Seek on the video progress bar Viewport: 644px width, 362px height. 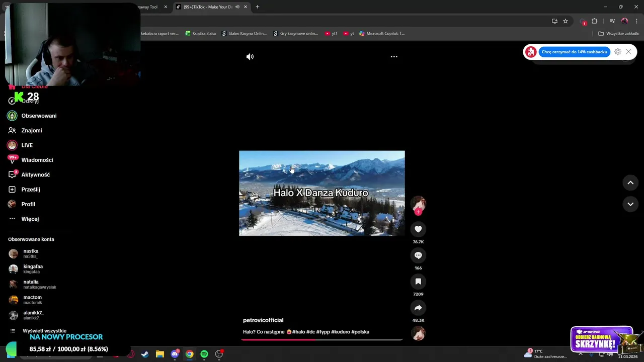point(322,339)
